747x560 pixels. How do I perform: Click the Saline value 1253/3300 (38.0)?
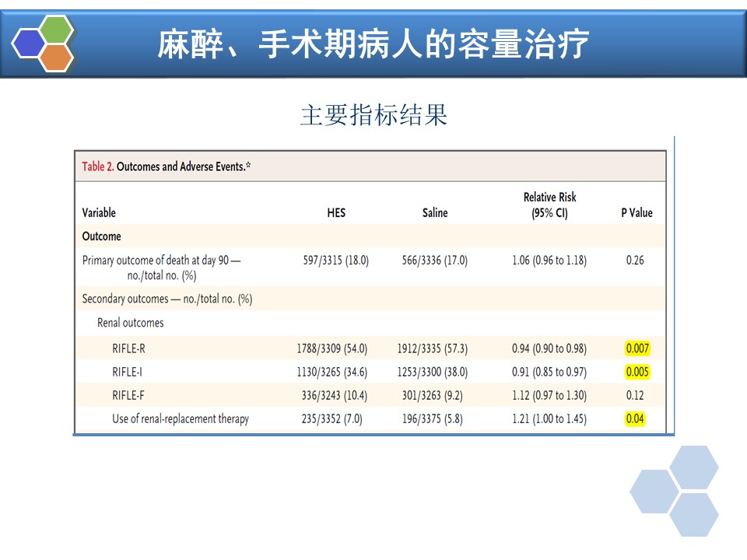coord(433,372)
